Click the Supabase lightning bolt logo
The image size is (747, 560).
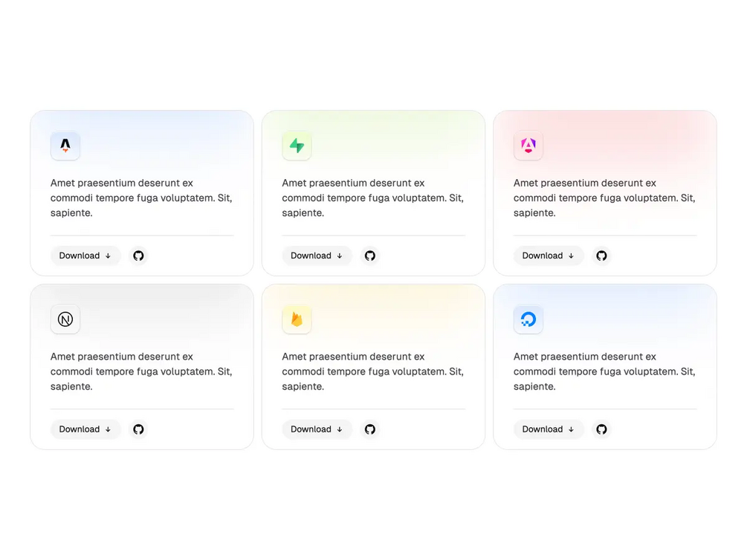point(297,146)
